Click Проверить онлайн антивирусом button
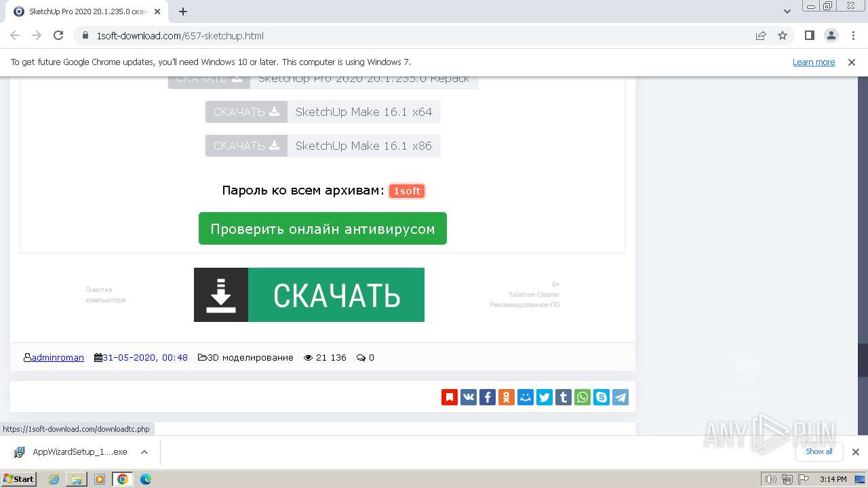The width and height of the screenshot is (868, 488). [323, 228]
